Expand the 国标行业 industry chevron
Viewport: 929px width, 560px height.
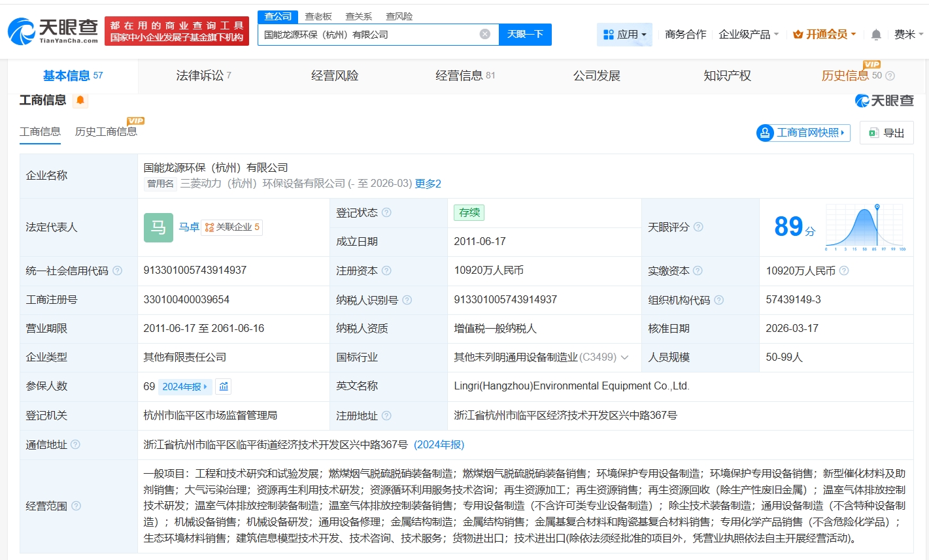pos(624,357)
